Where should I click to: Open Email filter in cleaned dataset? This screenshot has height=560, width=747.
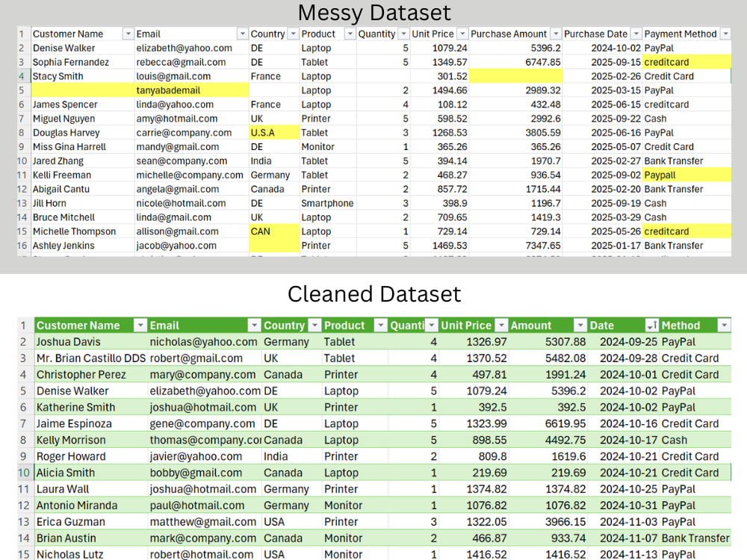click(255, 326)
